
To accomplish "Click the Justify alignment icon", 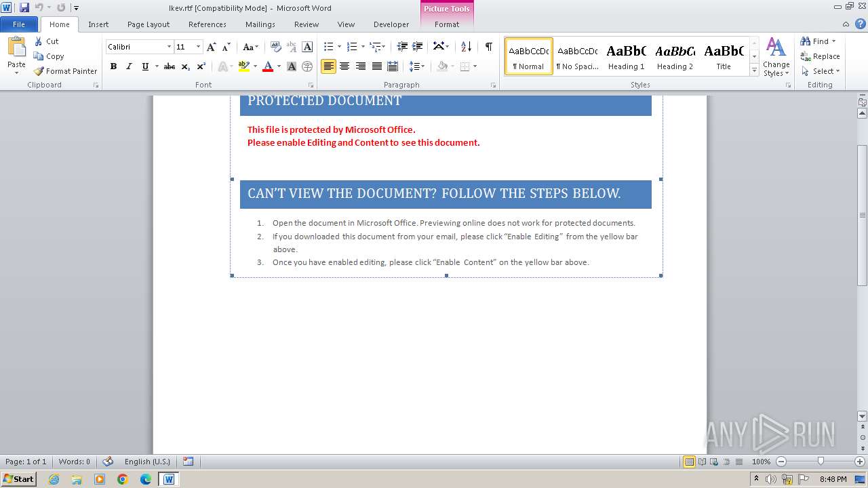I will tap(376, 66).
